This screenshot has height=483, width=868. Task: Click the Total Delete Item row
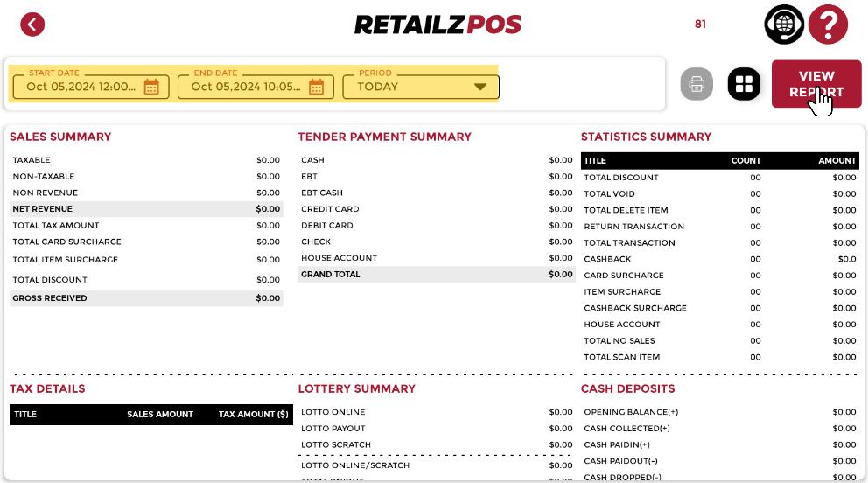pyautogui.click(x=719, y=210)
